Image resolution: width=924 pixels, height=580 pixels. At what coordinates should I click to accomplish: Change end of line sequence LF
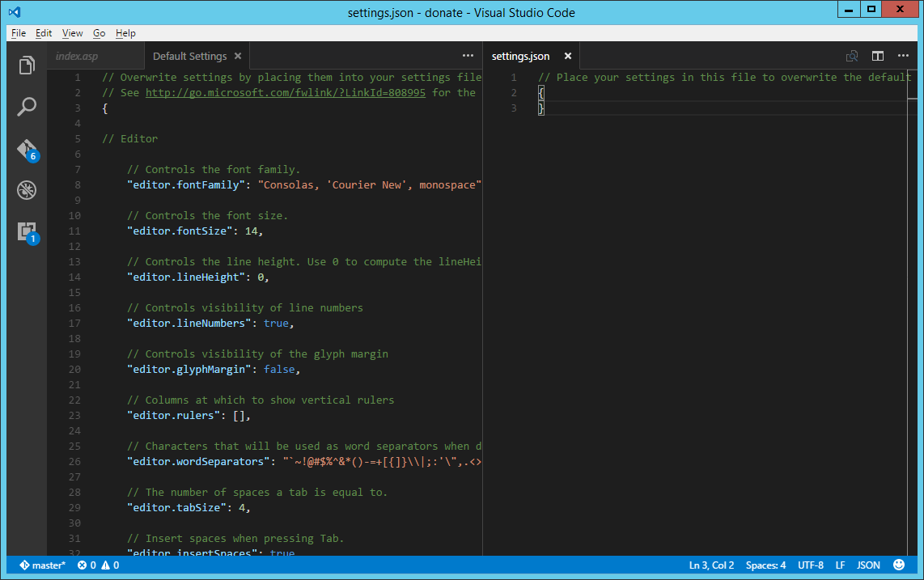click(840, 565)
